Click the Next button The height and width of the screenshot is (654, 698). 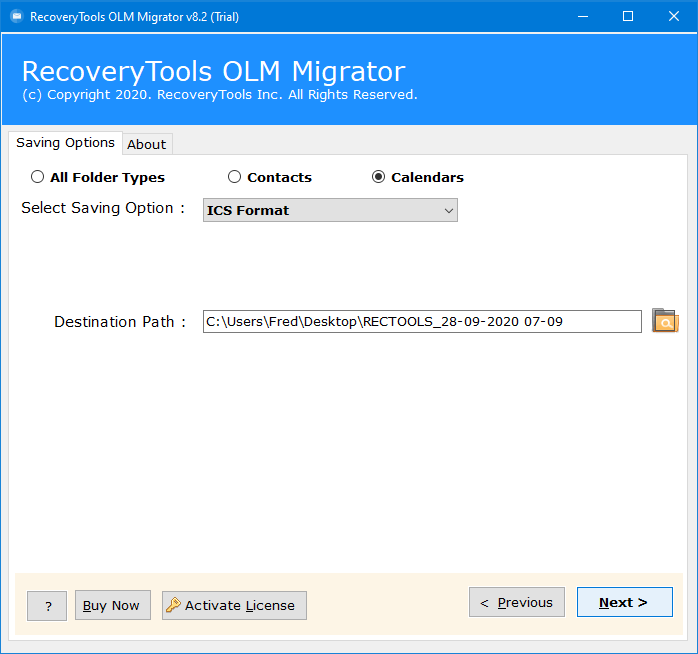click(x=624, y=602)
